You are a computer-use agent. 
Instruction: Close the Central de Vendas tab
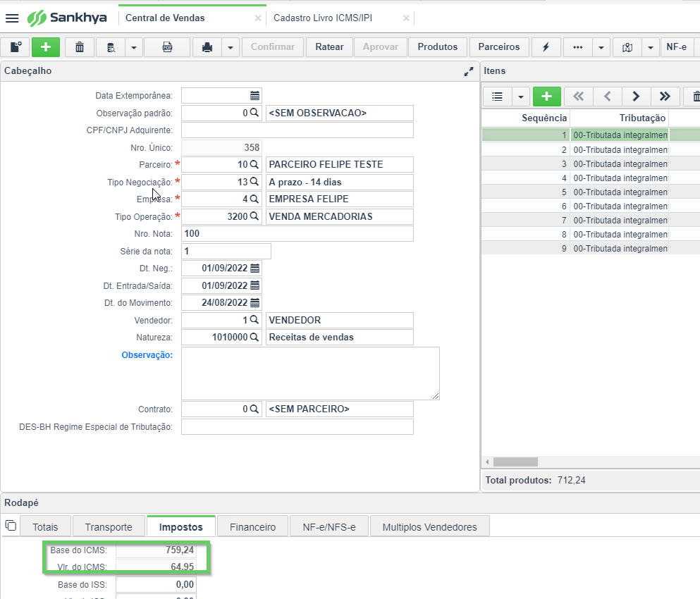[258, 18]
